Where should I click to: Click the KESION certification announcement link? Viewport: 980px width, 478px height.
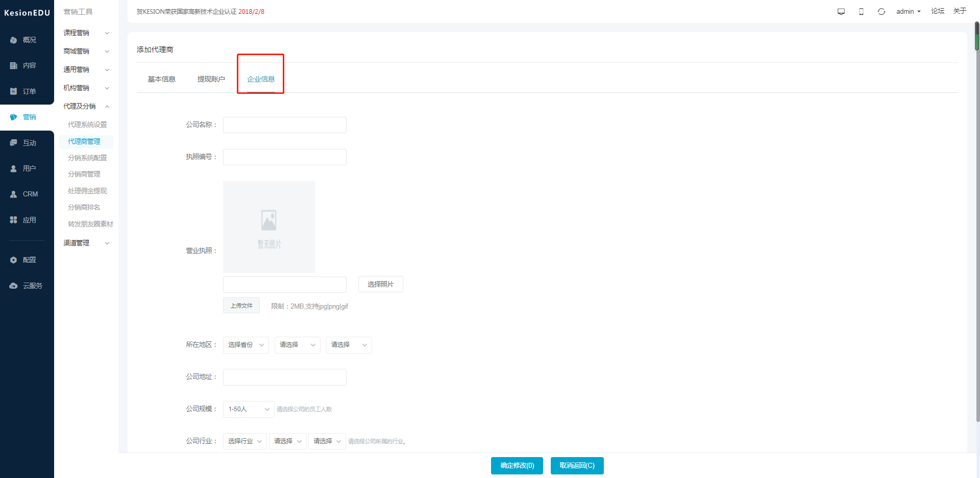point(201,11)
